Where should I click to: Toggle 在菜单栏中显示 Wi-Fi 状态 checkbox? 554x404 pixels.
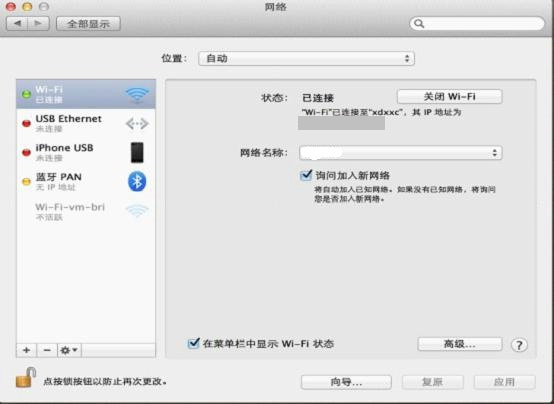pyautogui.click(x=193, y=343)
